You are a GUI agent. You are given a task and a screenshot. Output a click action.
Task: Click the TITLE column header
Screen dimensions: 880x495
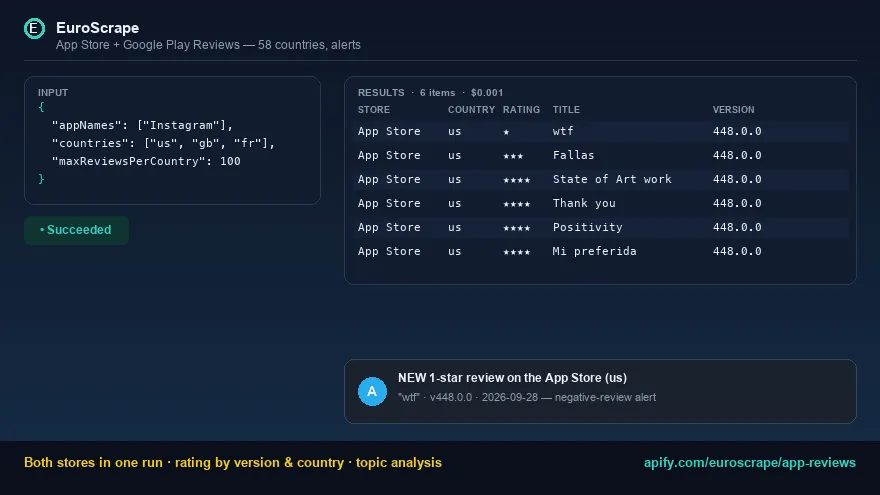566,109
